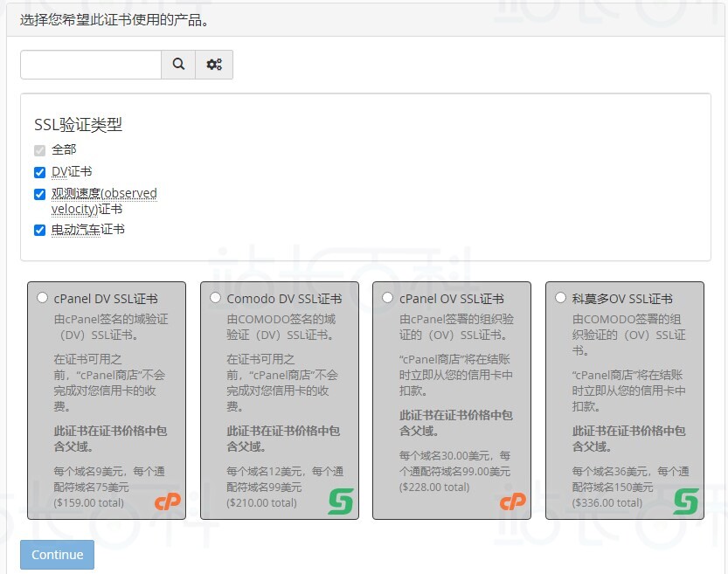Viewport: 728px width, 574px height.
Task: Uncheck the 电动汽车证书 checkbox
Action: [40, 230]
